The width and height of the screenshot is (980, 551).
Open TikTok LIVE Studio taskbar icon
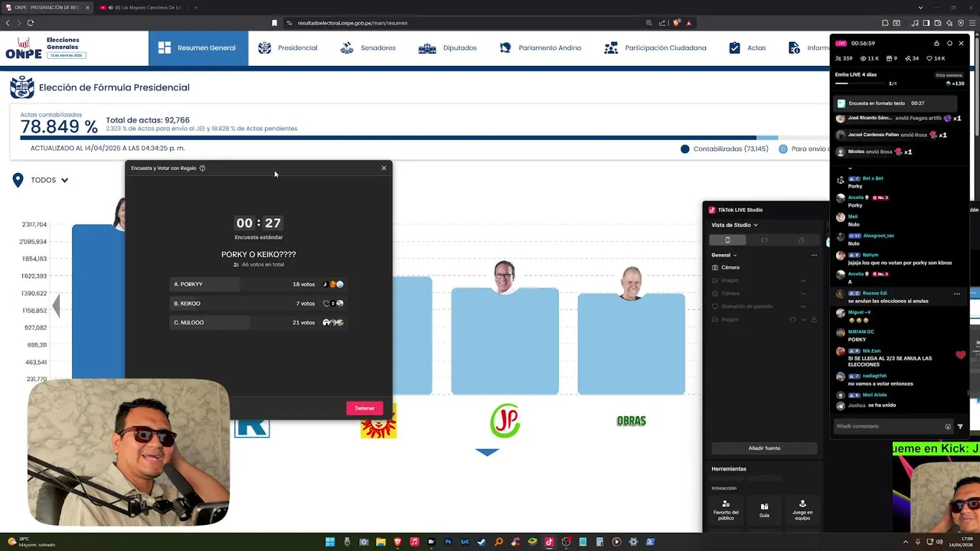[x=549, y=542]
